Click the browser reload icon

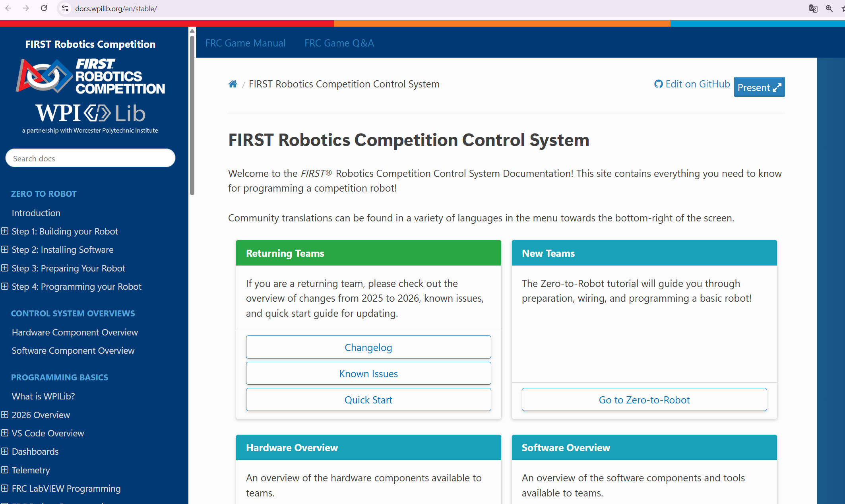tap(44, 8)
